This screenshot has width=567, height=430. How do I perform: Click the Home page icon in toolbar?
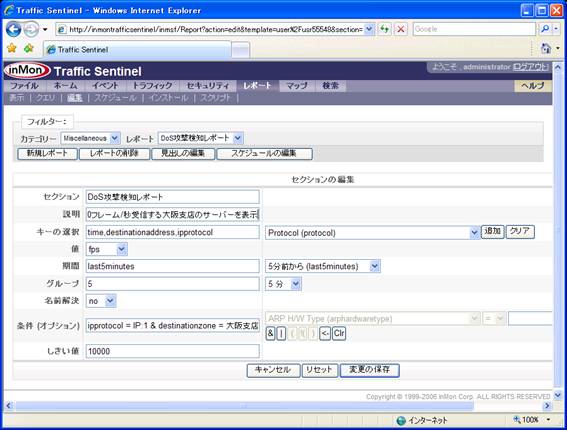[x=545, y=48]
